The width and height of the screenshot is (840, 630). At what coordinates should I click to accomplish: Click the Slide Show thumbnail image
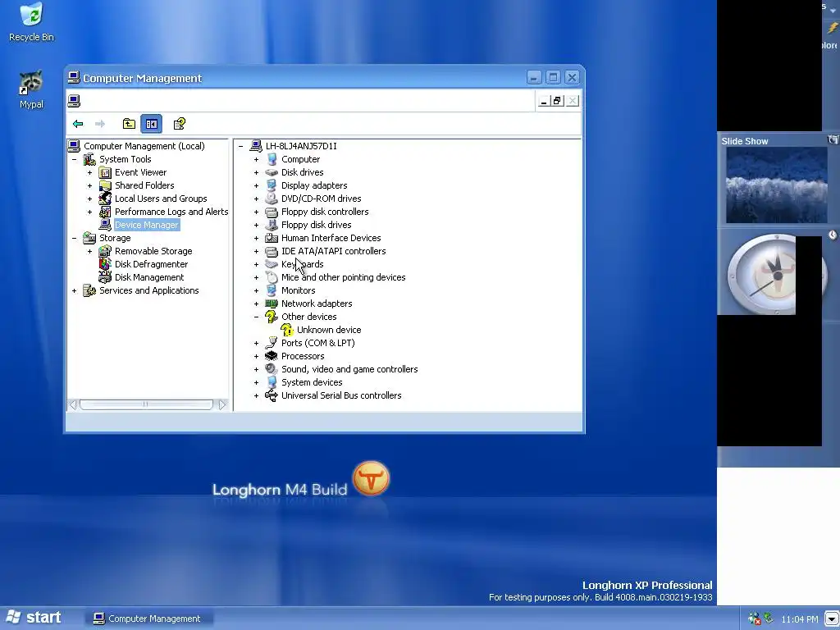coord(776,185)
